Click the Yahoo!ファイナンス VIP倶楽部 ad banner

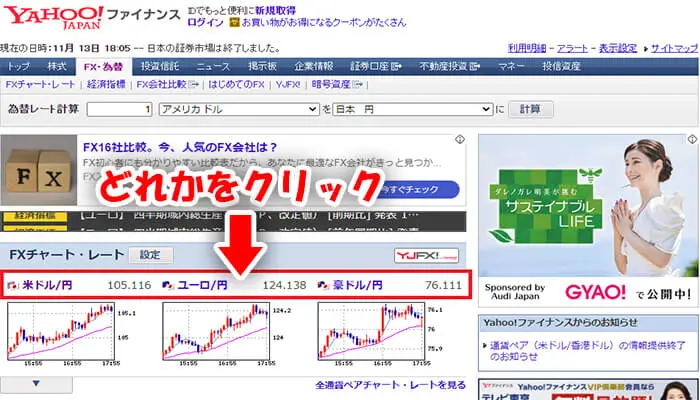click(588, 390)
